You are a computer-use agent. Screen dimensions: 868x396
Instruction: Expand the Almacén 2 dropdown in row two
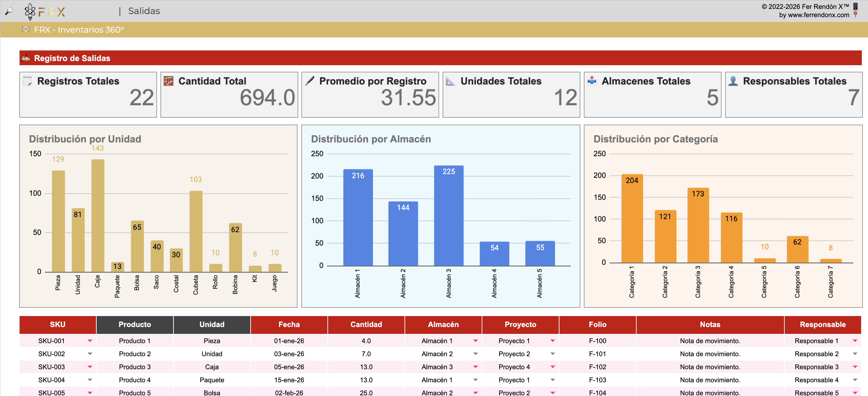coord(475,354)
